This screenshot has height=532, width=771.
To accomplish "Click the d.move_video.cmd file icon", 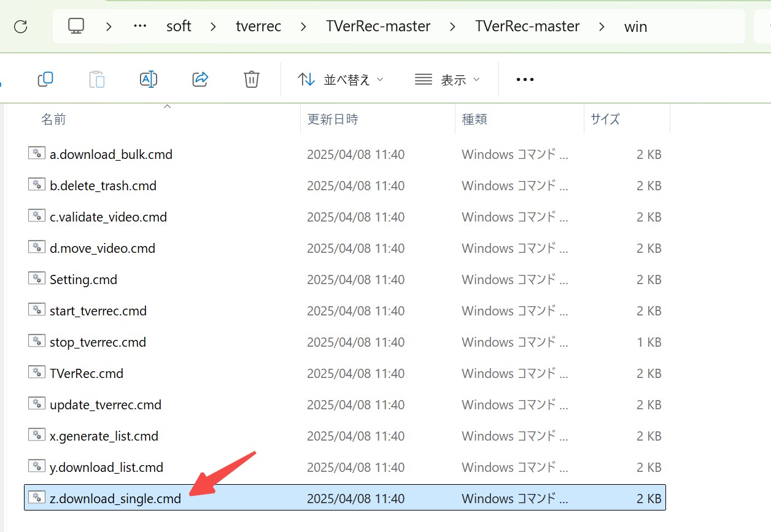I will click(37, 248).
